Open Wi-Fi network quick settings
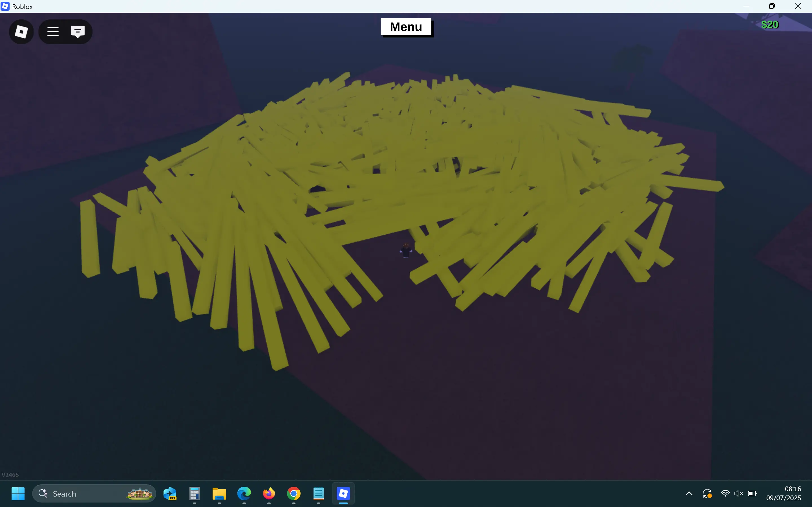Viewport: 812px width, 507px height. (725, 493)
